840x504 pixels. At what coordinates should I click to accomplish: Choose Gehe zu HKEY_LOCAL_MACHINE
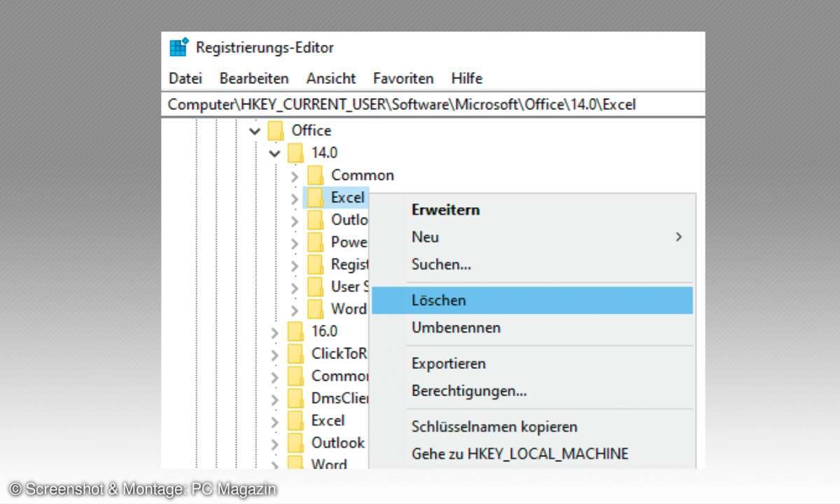[532, 454]
